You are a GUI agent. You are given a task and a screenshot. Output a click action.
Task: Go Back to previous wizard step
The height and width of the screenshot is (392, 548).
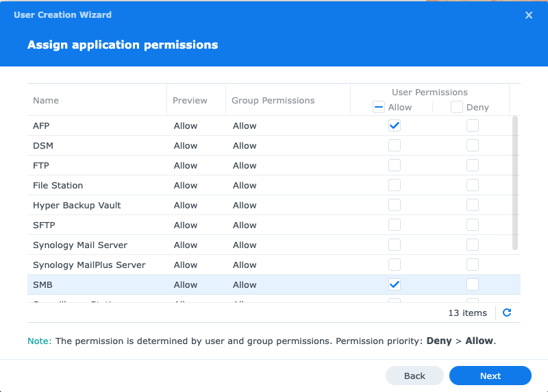414,376
